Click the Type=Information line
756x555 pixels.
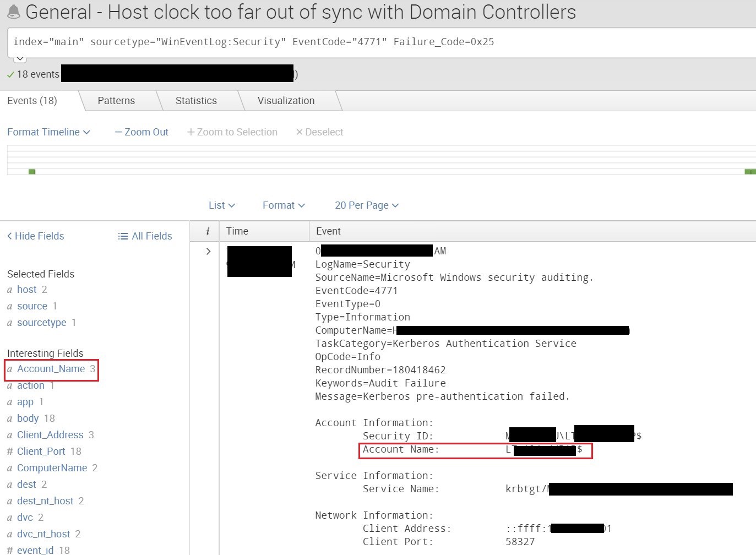tap(362, 317)
